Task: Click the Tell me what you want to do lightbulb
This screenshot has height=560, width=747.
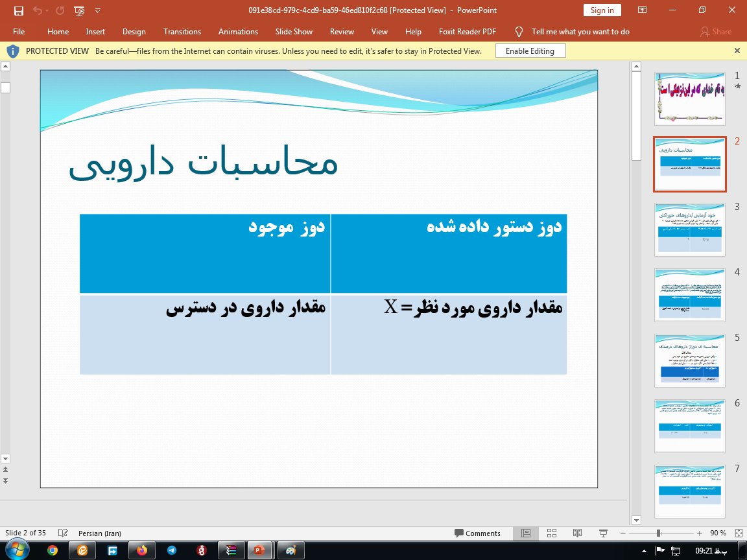Action: tap(518, 31)
